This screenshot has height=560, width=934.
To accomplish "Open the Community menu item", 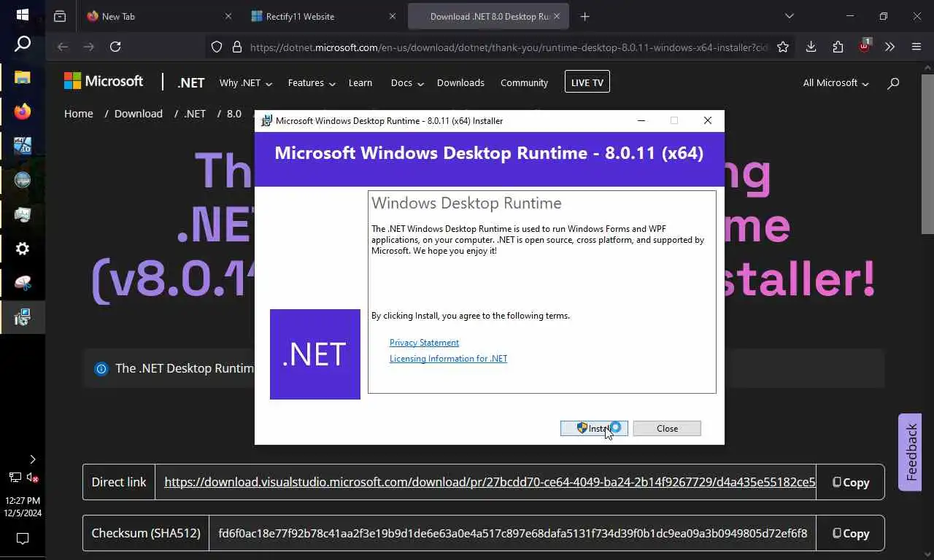I will pyautogui.click(x=524, y=83).
